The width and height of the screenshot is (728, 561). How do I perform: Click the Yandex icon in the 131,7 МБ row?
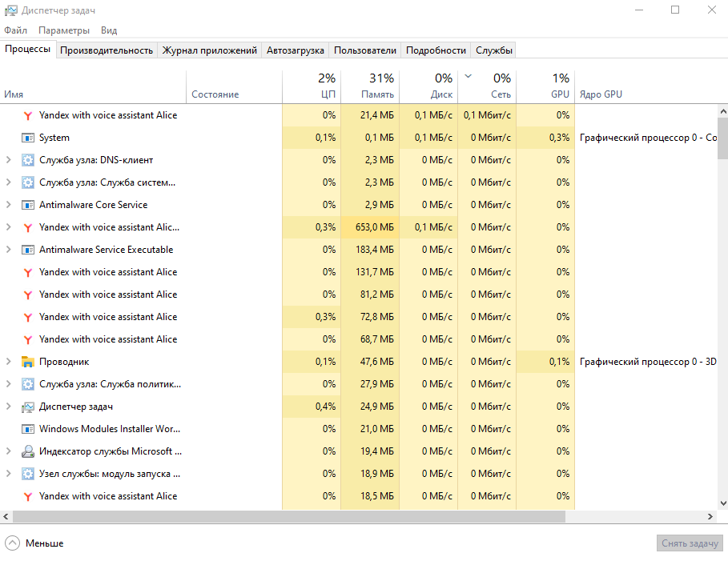(28, 272)
